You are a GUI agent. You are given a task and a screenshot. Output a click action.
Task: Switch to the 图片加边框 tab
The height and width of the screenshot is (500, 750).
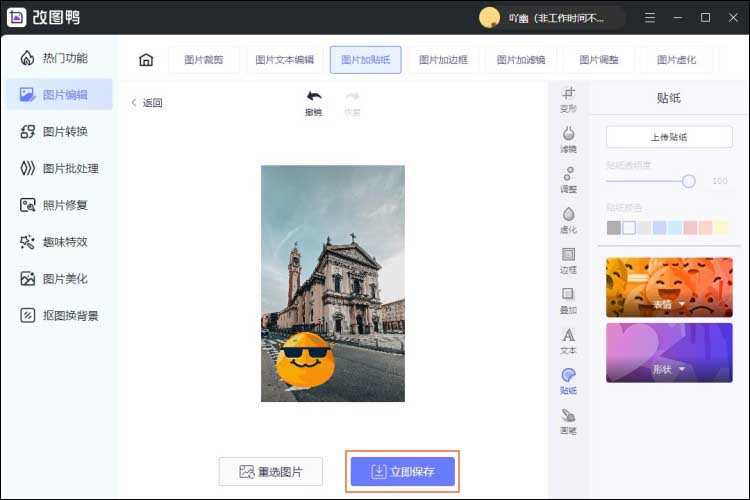click(x=443, y=60)
